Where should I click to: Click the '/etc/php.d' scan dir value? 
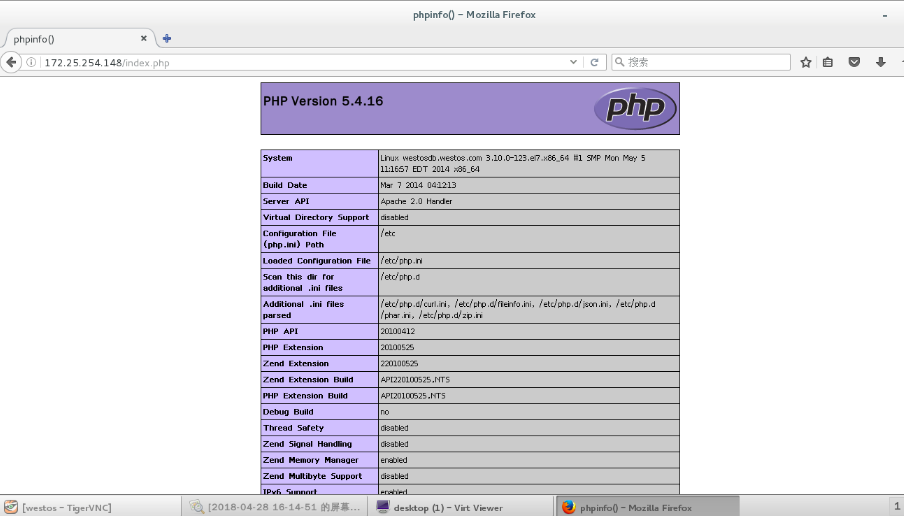(400, 277)
